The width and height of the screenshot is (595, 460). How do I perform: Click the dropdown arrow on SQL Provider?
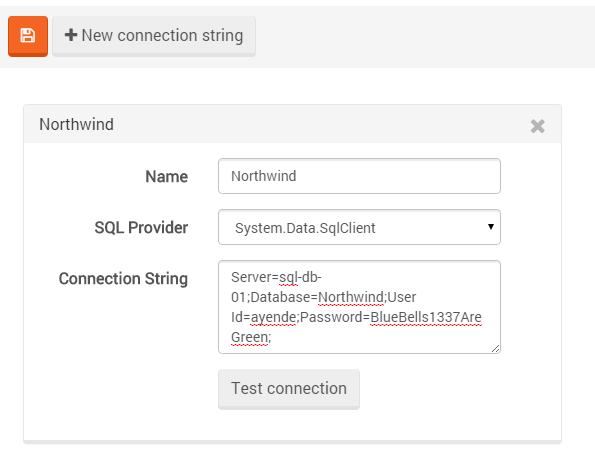point(491,227)
